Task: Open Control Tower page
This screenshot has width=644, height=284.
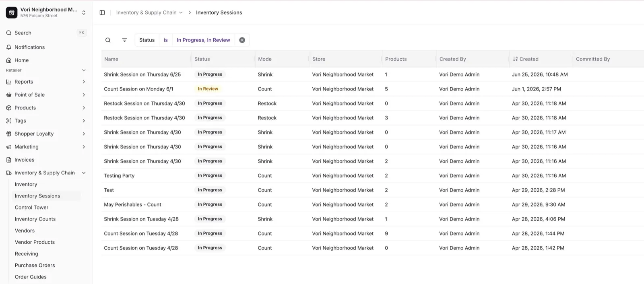Action: click(x=31, y=208)
